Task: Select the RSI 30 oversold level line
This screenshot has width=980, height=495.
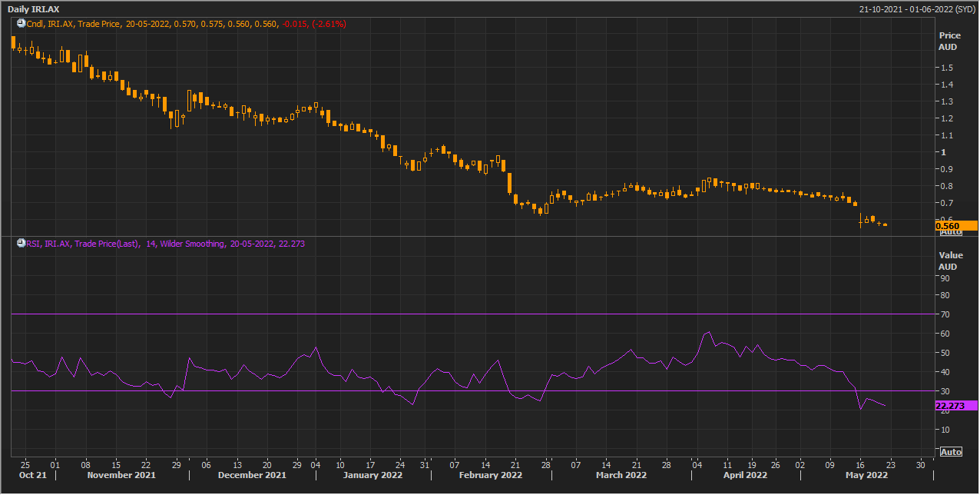Action: pyautogui.click(x=472, y=391)
